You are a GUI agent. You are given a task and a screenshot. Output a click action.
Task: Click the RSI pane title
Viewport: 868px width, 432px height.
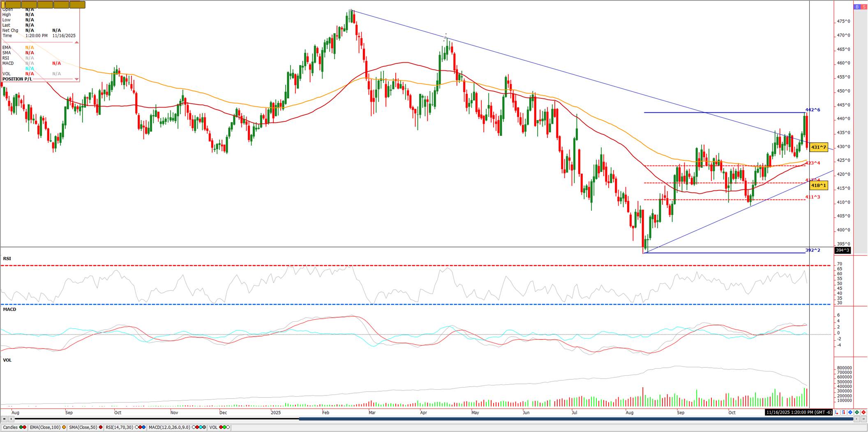point(7,259)
